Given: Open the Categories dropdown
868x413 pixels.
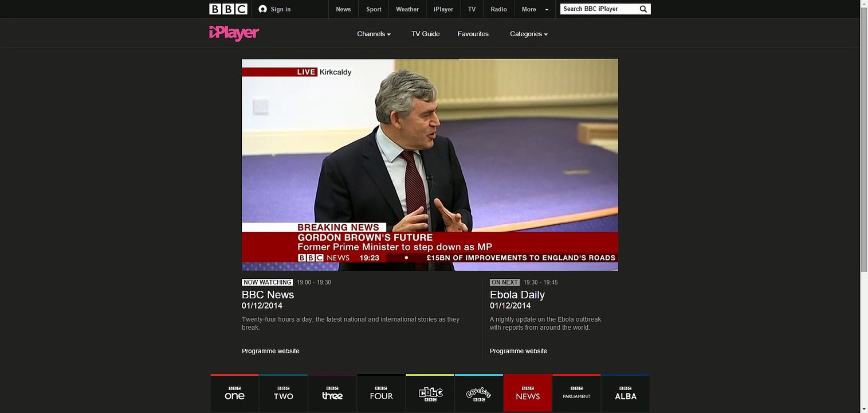Looking at the screenshot, I should pos(529,34).
